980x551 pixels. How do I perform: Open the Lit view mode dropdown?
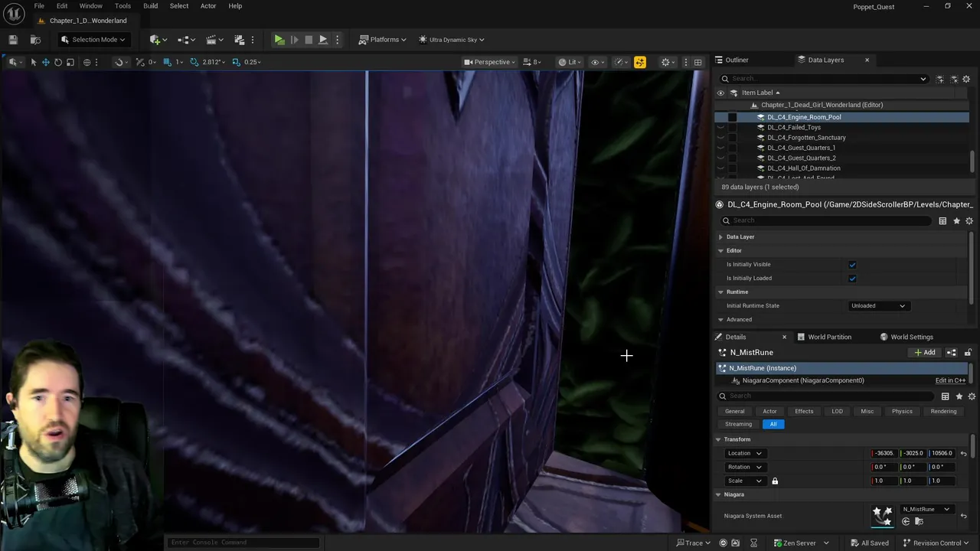(x=568, y=62)
